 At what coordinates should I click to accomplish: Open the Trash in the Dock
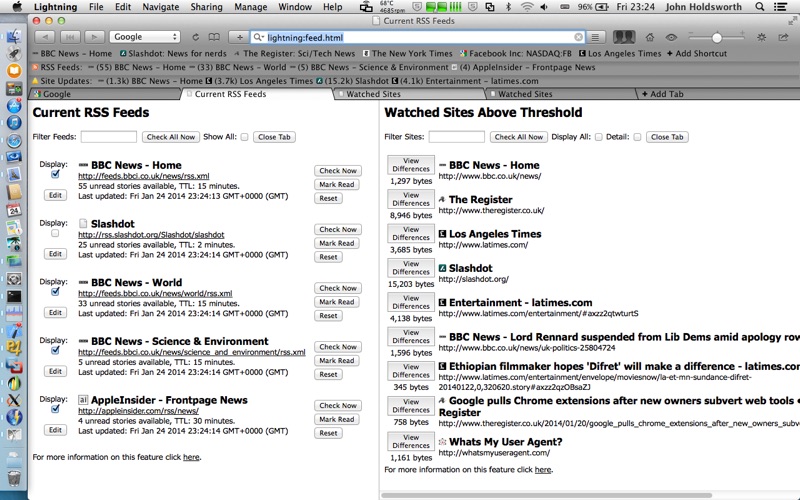14,479
